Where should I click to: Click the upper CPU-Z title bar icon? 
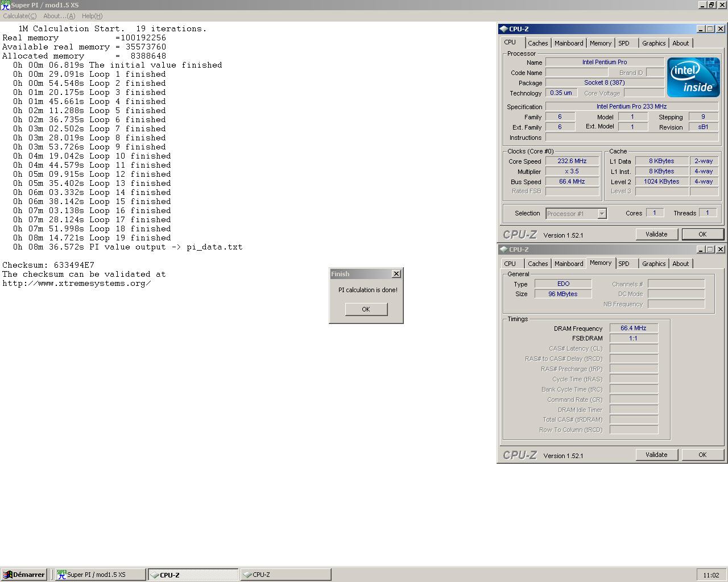503,28
